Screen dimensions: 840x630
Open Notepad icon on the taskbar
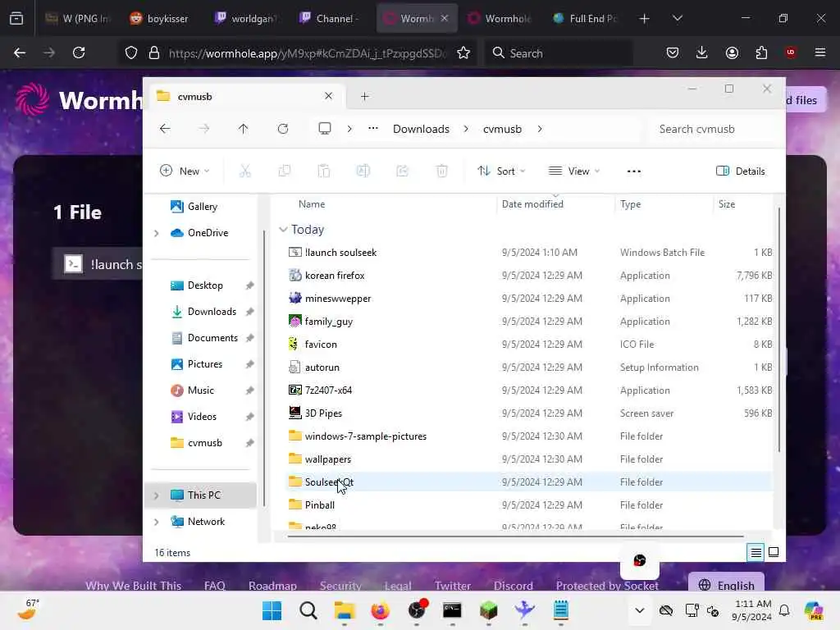(561, 610)
